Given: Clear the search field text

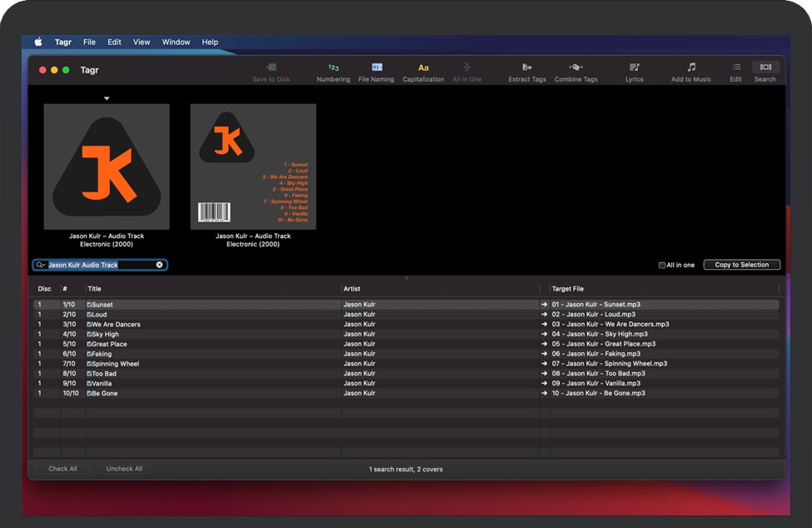Looking at the screenshot, I should tap(159, 265).
